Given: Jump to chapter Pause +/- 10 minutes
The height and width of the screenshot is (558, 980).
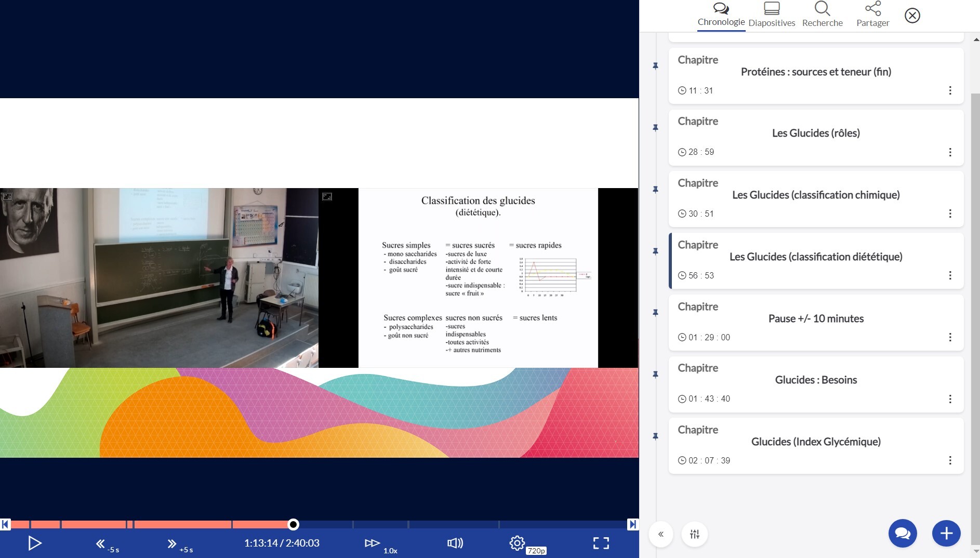Looking at the screenshot, I should tap(816, 323).
